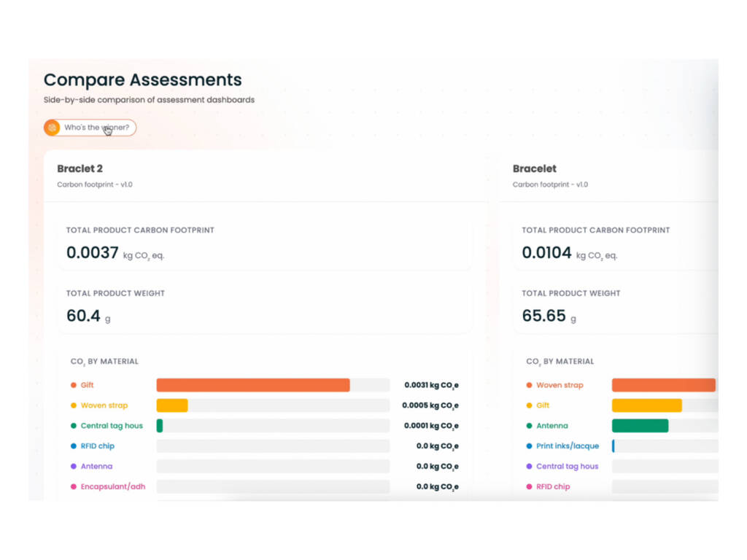Click the RFID chip label in Bracelet panel
The height and width of the screenshot is (560, 747).
[x=553, y=486]
